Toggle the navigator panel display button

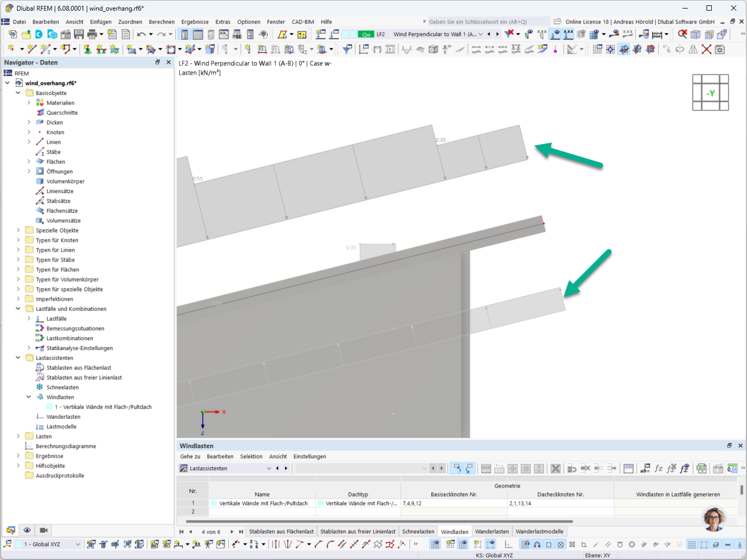(184, 34)
